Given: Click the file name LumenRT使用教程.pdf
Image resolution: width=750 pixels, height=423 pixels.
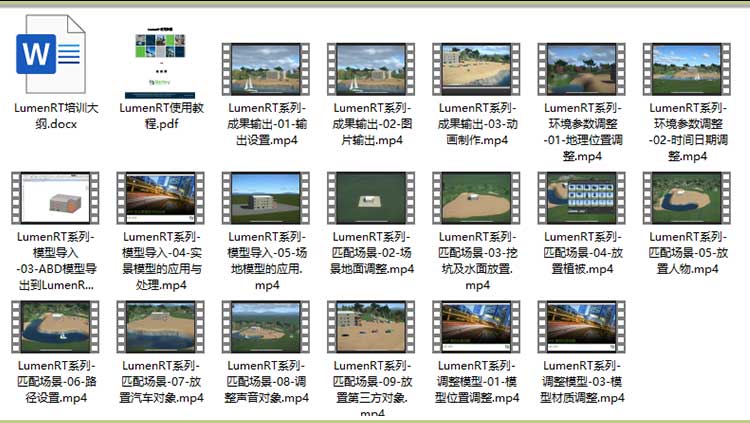Looking at the screenshot, I should tap(162, 116).
